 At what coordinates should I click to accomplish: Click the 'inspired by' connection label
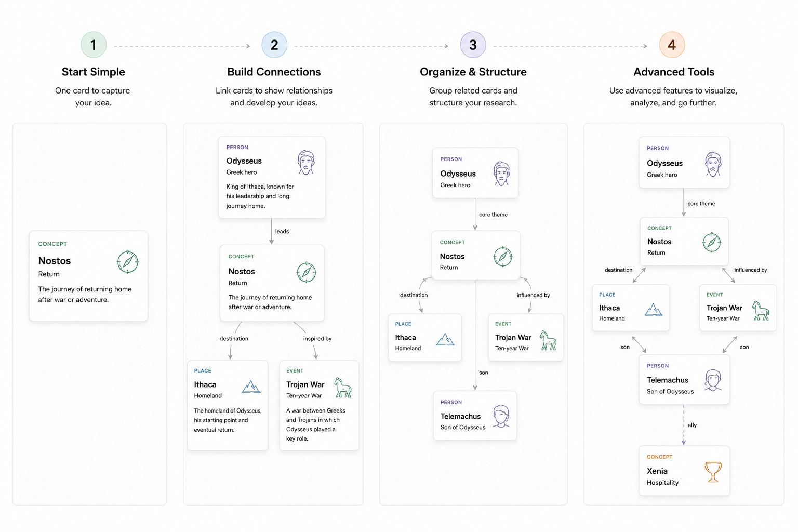tap(317, 339)
